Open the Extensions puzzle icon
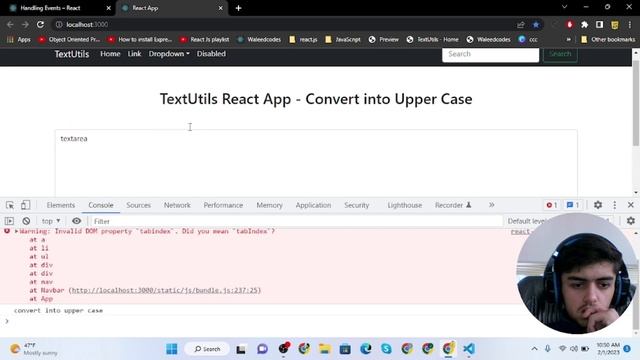 pyautogui.click(x=584, y=25)
